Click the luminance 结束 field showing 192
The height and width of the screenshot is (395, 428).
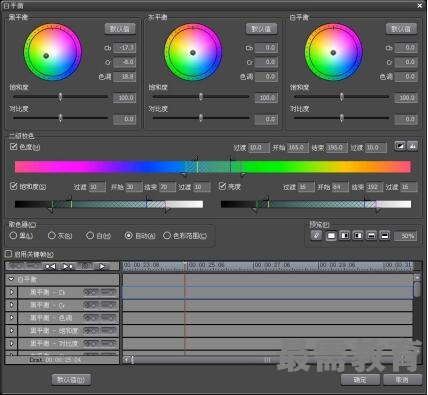[x=374, y=187]
